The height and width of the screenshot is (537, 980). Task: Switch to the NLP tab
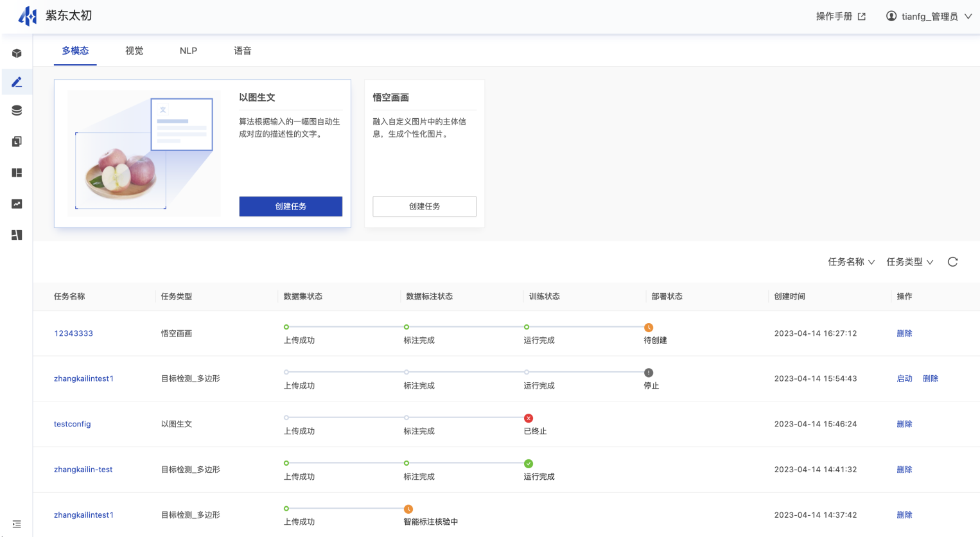188,51
